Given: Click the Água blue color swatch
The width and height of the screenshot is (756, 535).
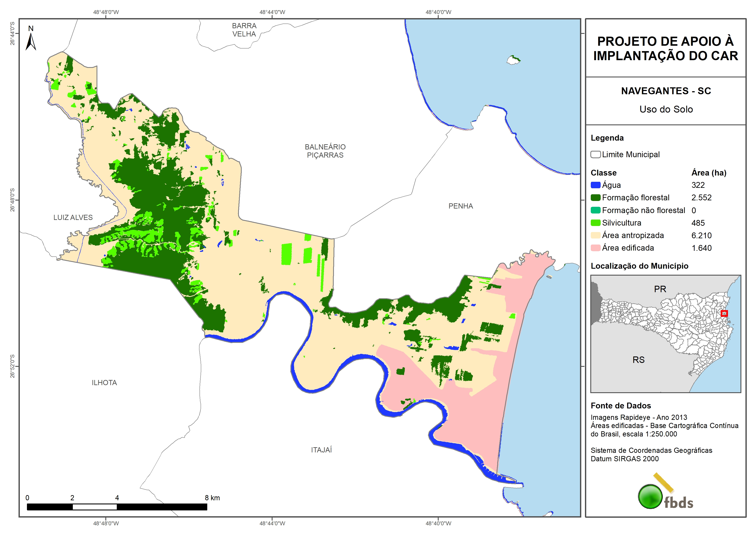Looking at the screenshot, I should click(595, 185).
